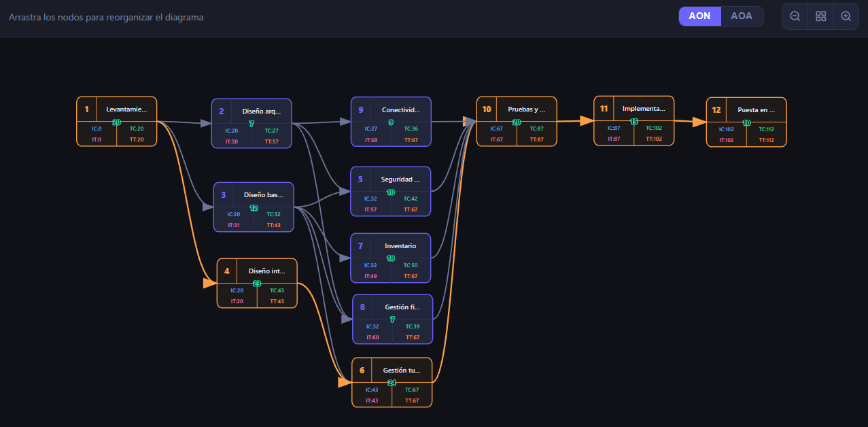This screenshot has height=427, width=868.
Task: Select node 4 Diseño int... box
Action: pos(257,283)
